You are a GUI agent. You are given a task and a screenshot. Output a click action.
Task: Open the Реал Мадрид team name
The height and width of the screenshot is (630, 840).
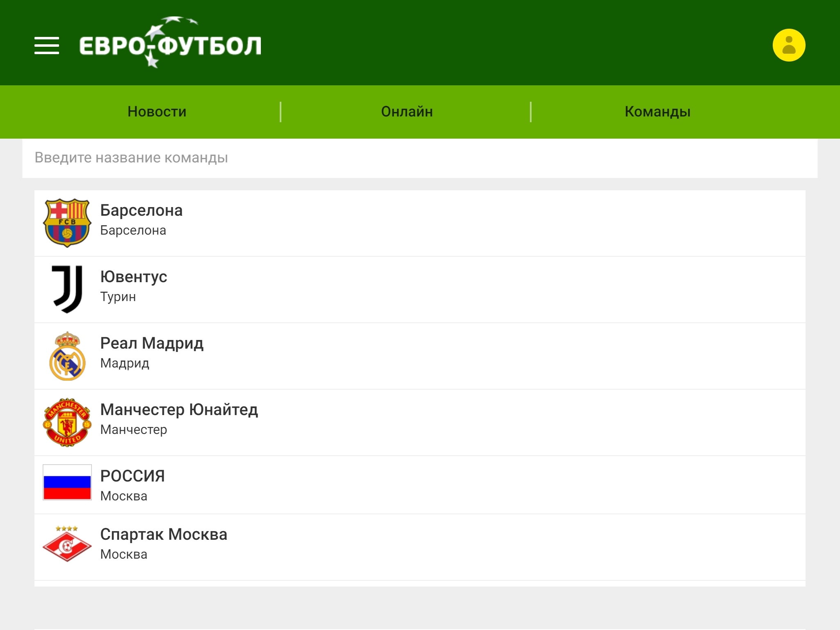coord(152,343)
